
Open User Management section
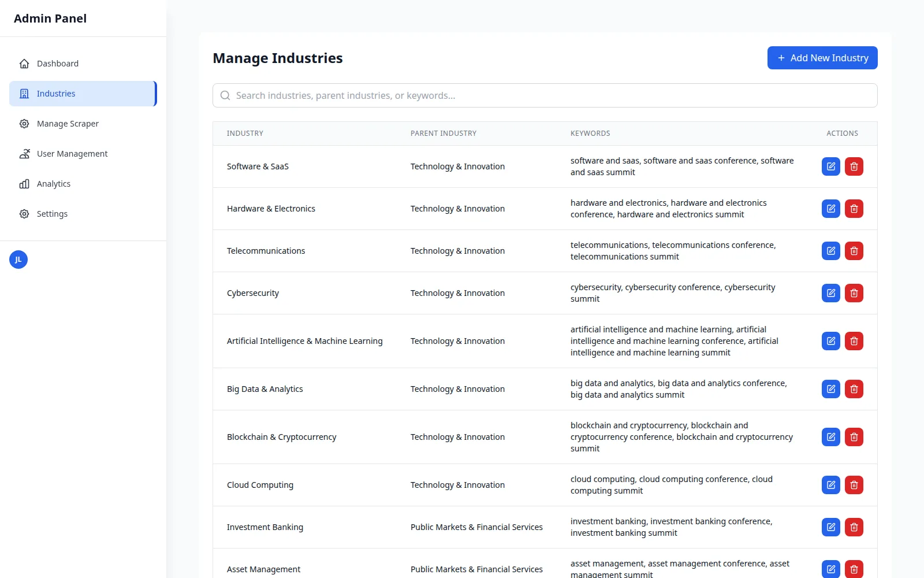pos(83,154)
